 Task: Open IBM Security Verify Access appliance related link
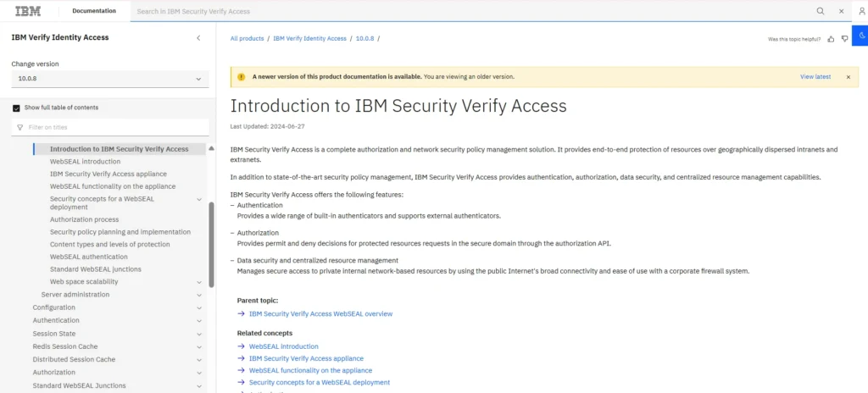306,358
